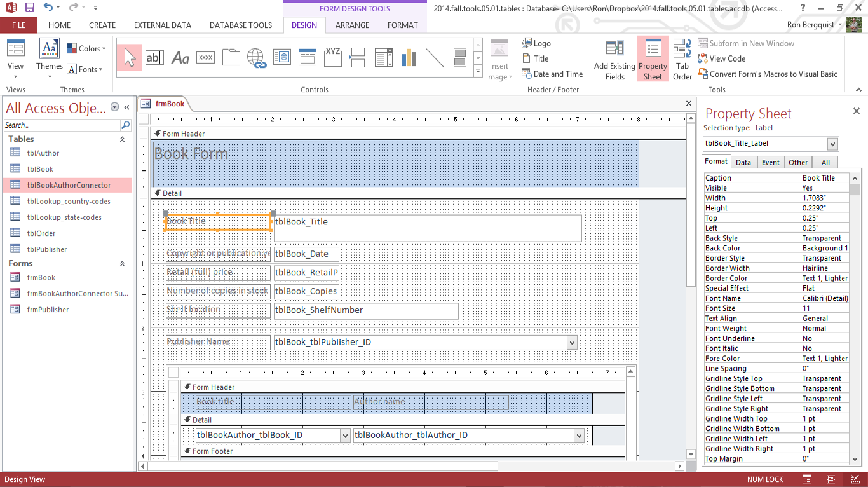Open Add Existing Fields pane
868x487 pixels.
[614, 60]
